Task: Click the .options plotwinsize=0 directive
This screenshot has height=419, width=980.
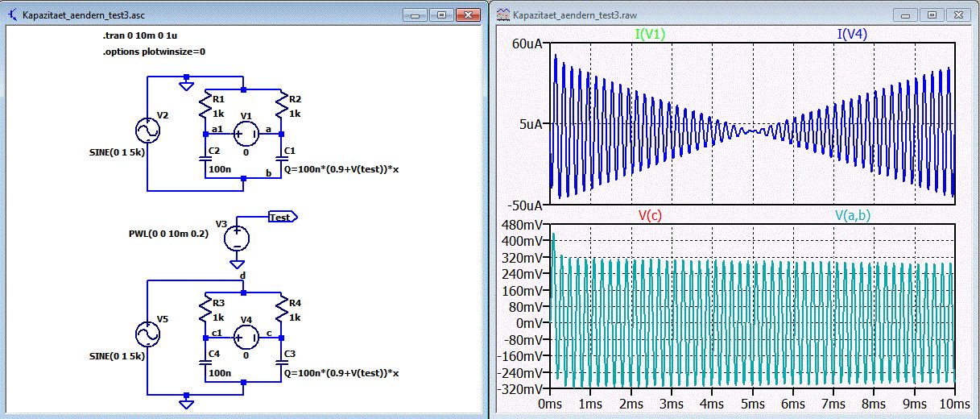Action: tap(154, 52)
